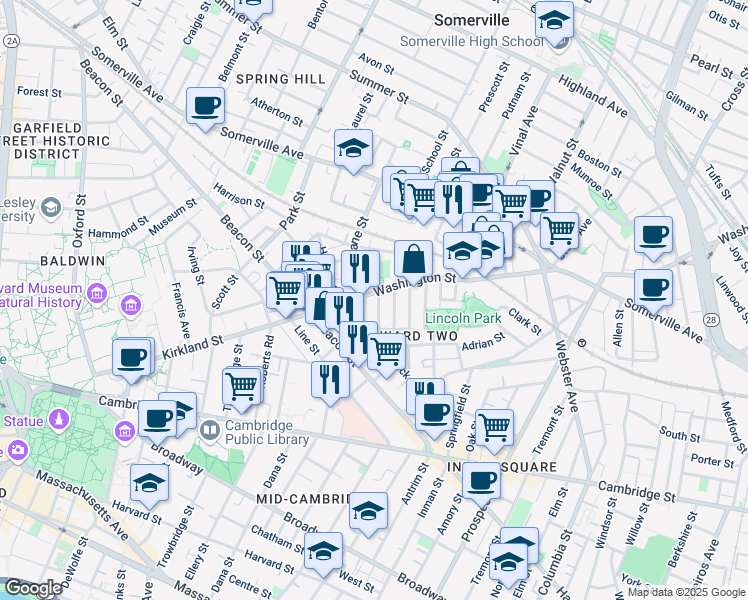Click the BALDWIN neighborhood label
Image resolution: width=748 pixels, height=600 pixels.
coord(73,261)
